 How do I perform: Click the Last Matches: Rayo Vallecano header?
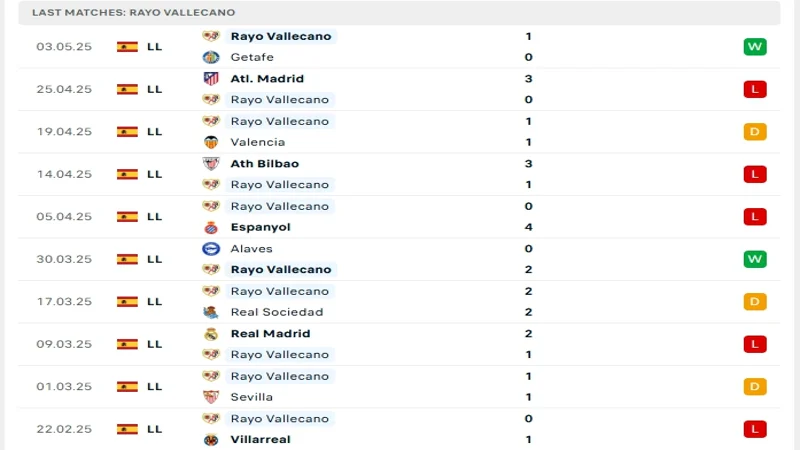pos(134,12)
